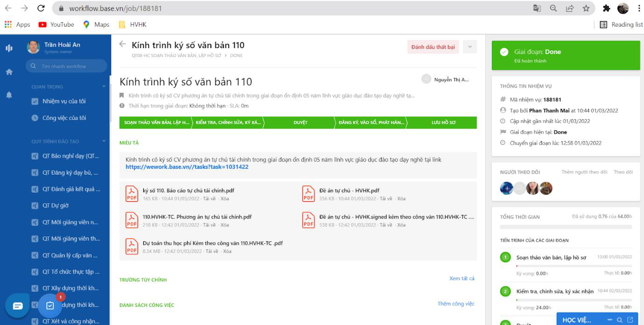Open the chat bubble floating icon
644x325 pixels.
(18, 306)
